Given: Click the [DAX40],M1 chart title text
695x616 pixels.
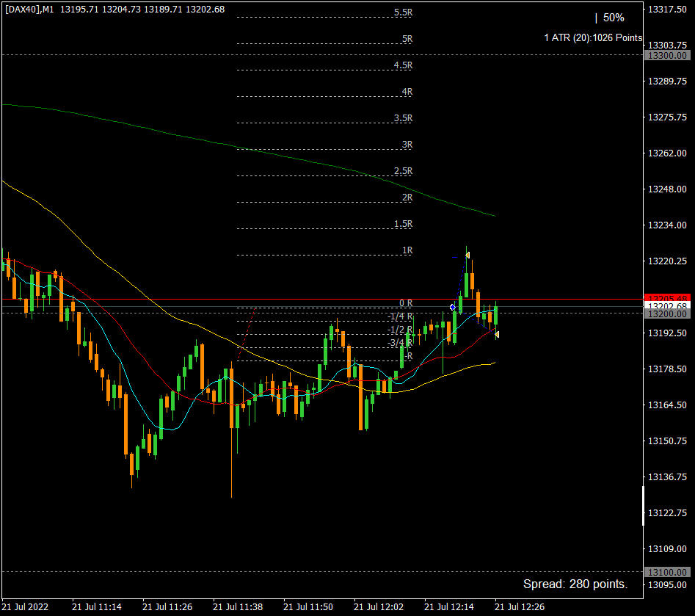Looking at the screenshot, I should coord(29,10).
